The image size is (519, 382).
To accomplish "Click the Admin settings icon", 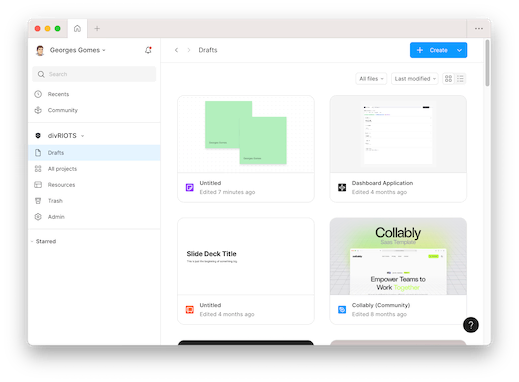I will click(38, 217).
